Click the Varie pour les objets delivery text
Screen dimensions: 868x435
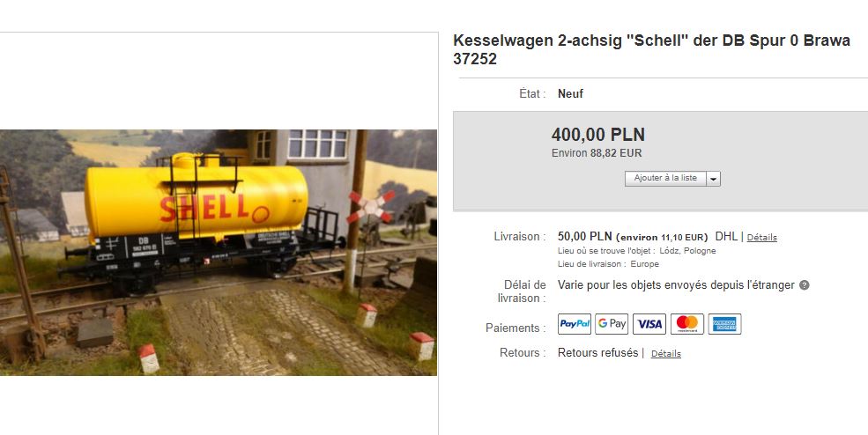coord(676,285)
